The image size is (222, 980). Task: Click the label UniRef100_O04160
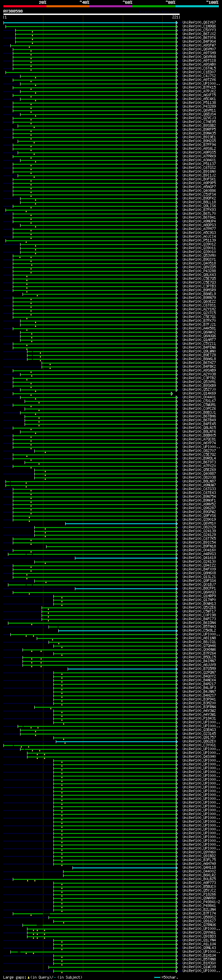tap(199, 550)
